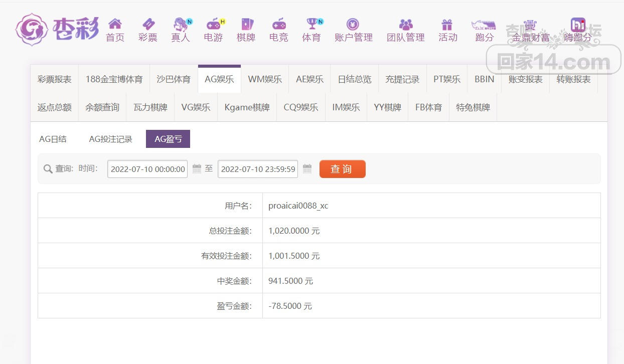Viewport: 624px width, 364px height.
Task: Open the 充提记录 tab
Action: click(x=402, y=79)
